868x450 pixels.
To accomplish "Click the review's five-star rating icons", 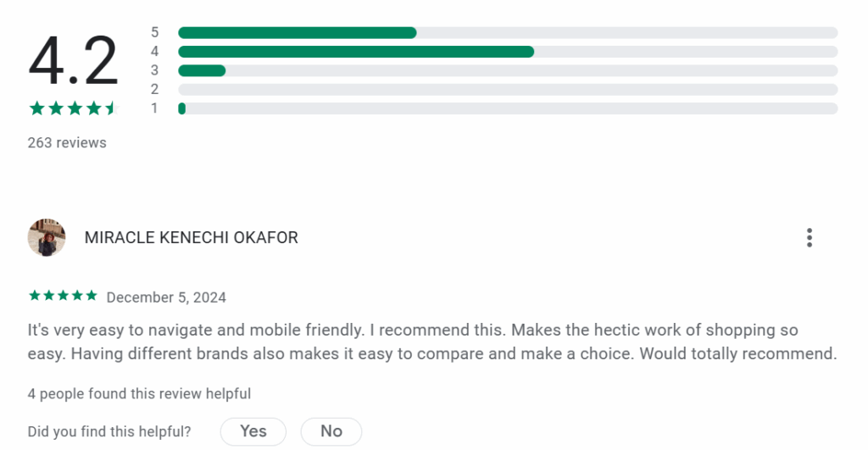I will (63, 296).
